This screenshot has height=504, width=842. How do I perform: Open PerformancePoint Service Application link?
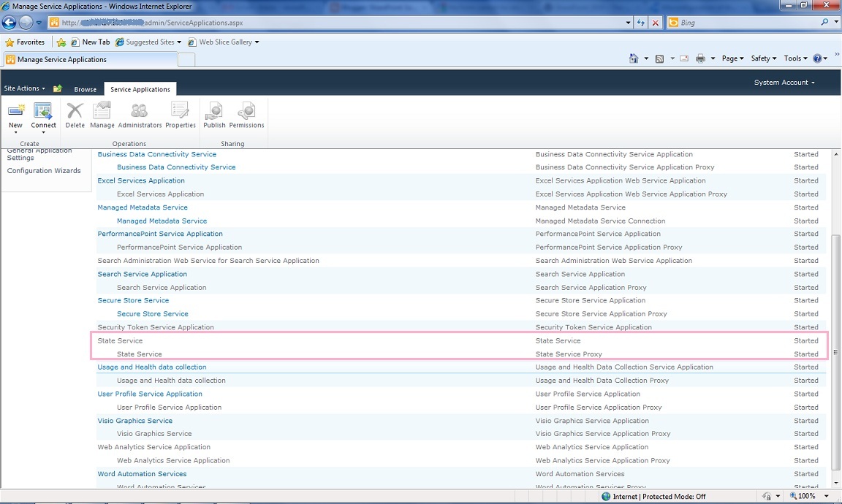(160, 234)
